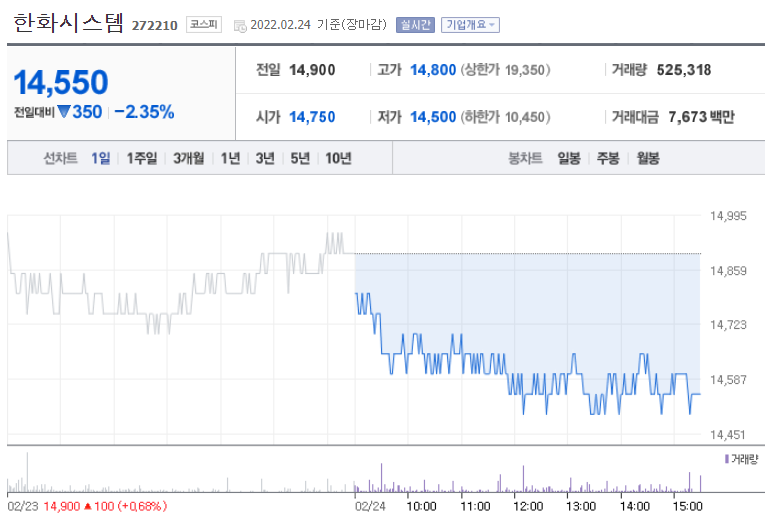
Task: Click the red up-triangle beside 100
Action: coord(88,506)
